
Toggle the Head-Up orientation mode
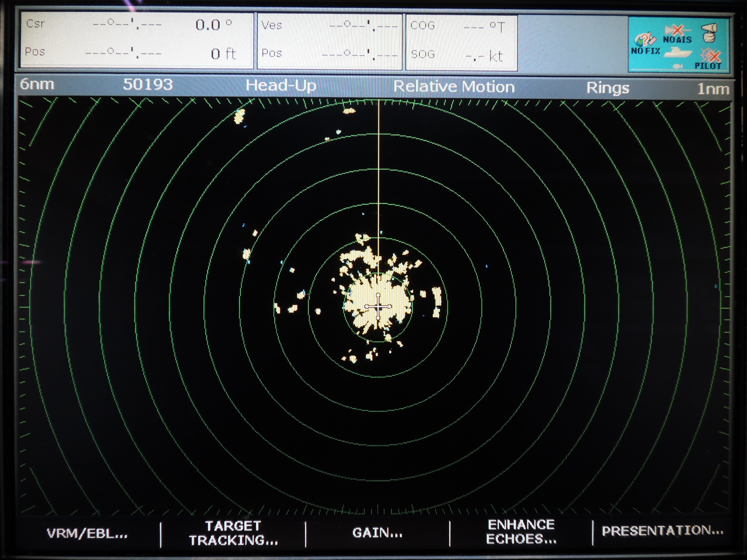281,86
